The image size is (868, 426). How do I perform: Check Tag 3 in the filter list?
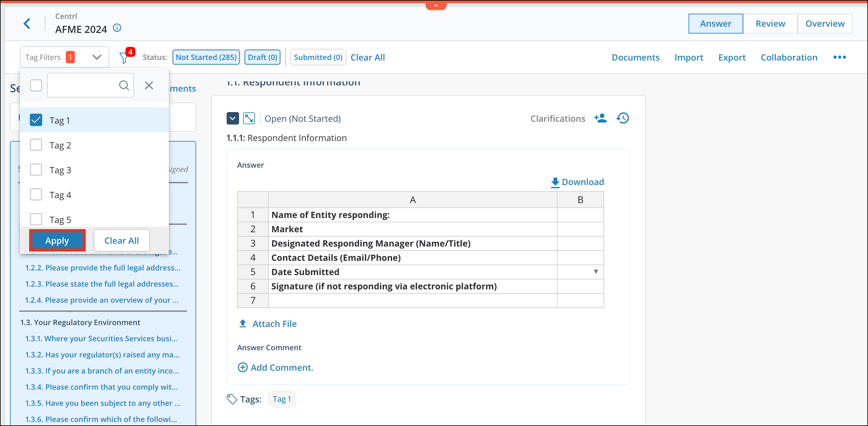point(36,170)
